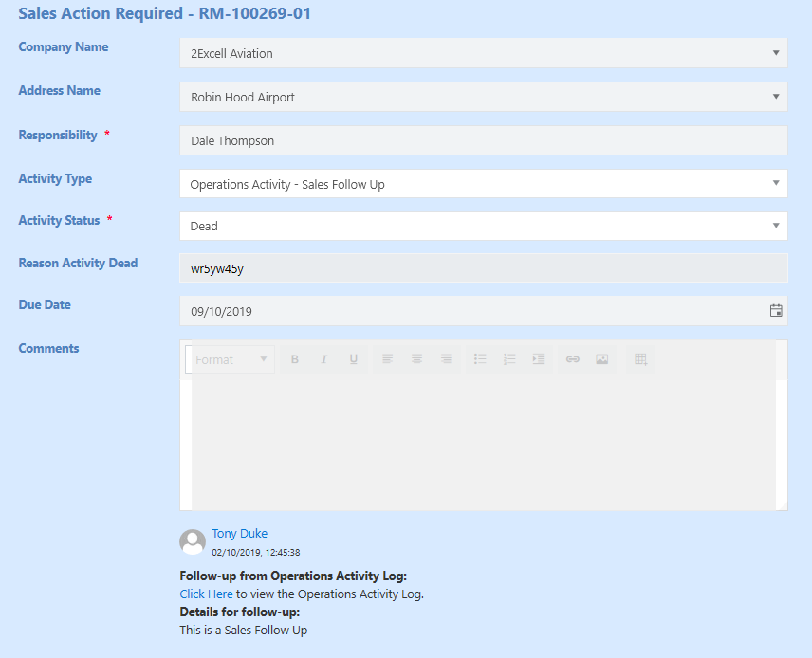Follow the Click Here link
Screen dimensions: 812x658
206,594
